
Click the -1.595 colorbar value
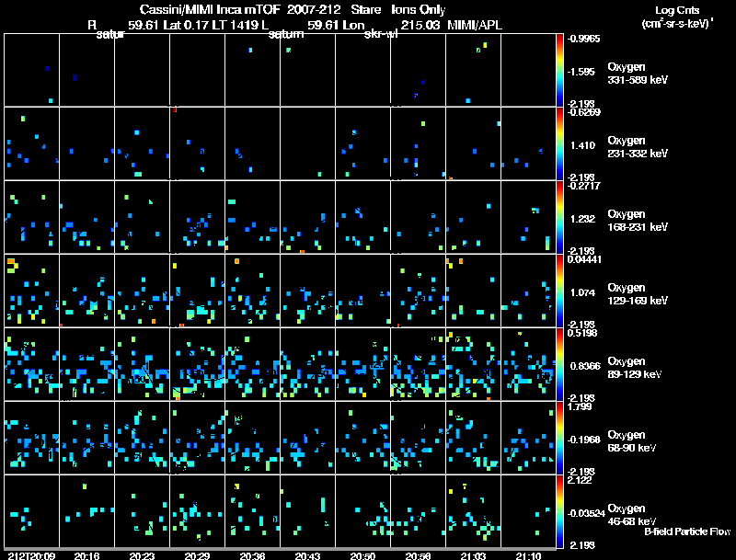click(x=581, y=72)
